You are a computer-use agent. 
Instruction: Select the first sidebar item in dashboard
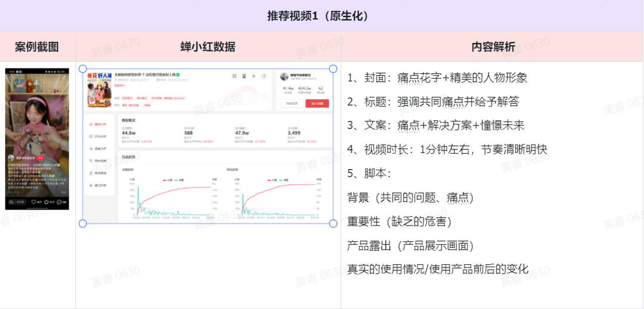(x=98, y=124)
